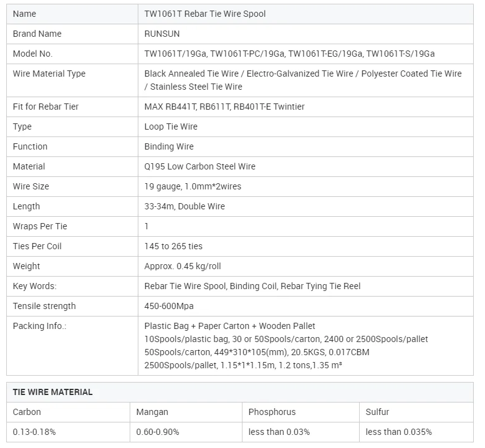Click the RUNSUN brand name cell
Screen dimensions: 485x448
coord(165,34)
